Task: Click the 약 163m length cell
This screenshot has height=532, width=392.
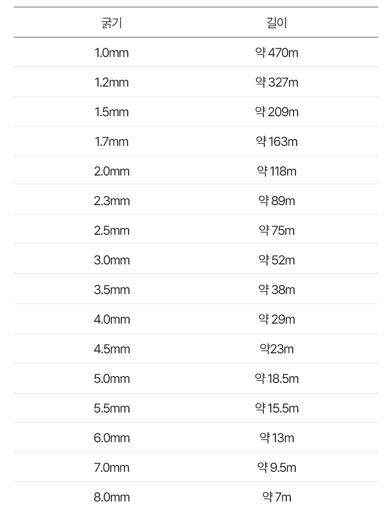Action: (x=277, y=142)
